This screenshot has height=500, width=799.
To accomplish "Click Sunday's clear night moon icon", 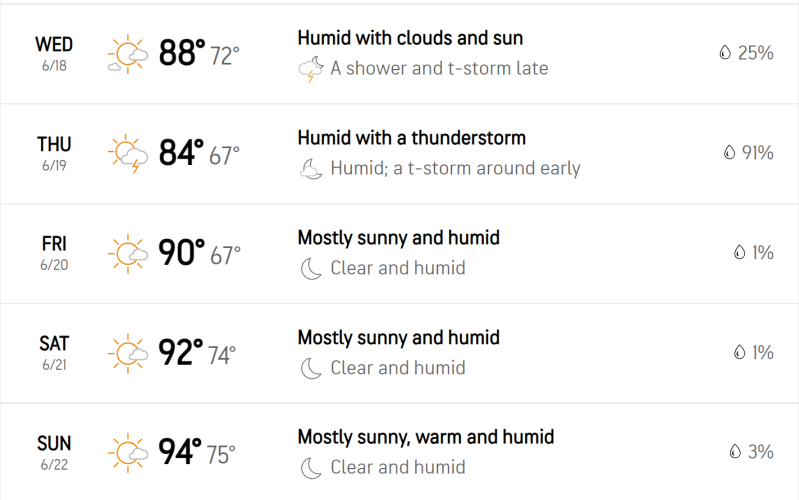I will tap(311, 468).
